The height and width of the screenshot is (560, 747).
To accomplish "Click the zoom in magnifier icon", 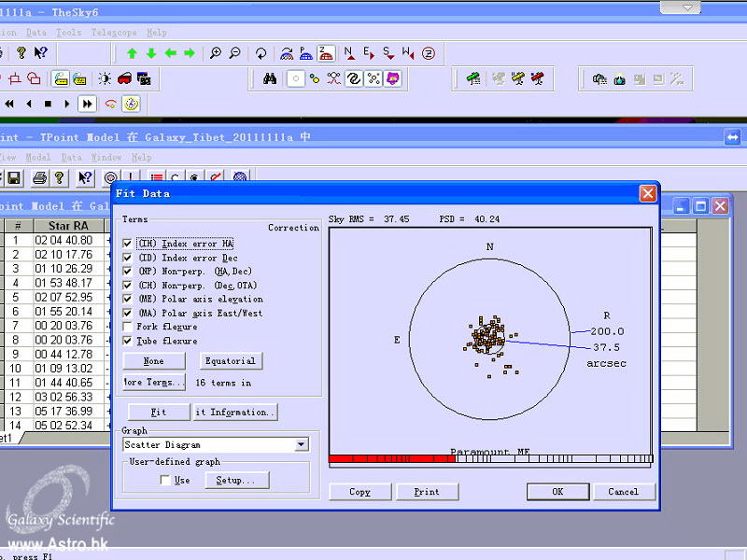I will 216,53.
